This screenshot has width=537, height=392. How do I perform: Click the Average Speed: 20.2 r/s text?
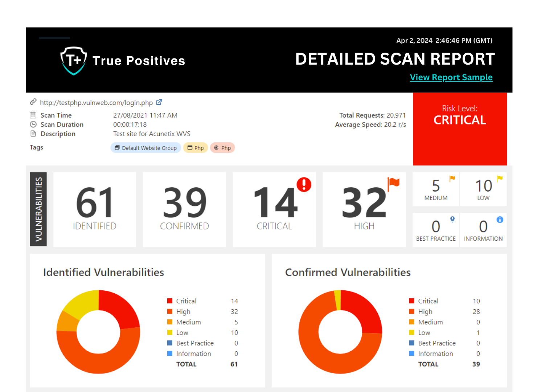(x=370, y=124)
